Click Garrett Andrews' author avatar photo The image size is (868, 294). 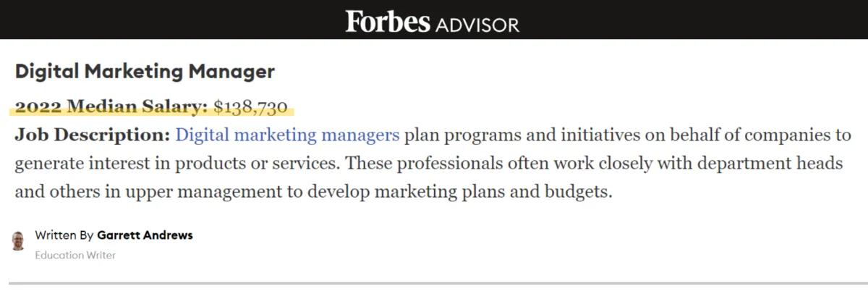(x=19, y=241)
